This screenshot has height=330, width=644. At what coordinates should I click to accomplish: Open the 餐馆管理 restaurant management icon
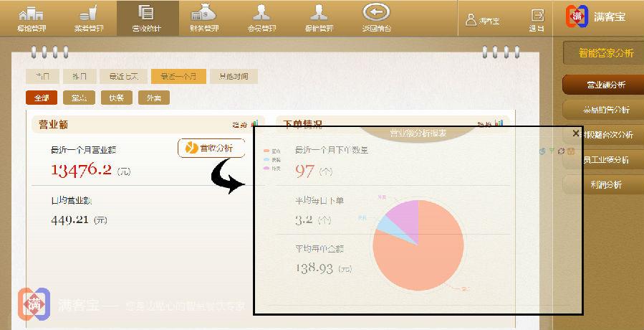click(31, 18)
